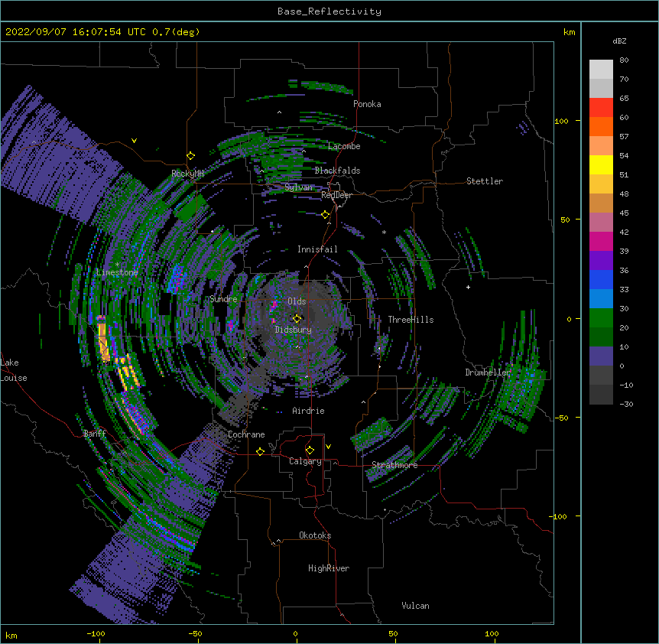Click the yellow diamond just above Calgary label
Viewport: 659px width, 644px height.
click(310, 450)
